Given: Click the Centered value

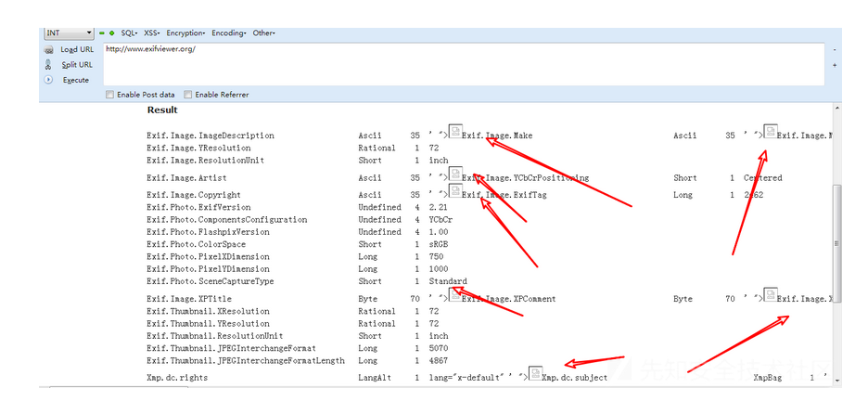Looking at the screenshot, I should point(763,178).
